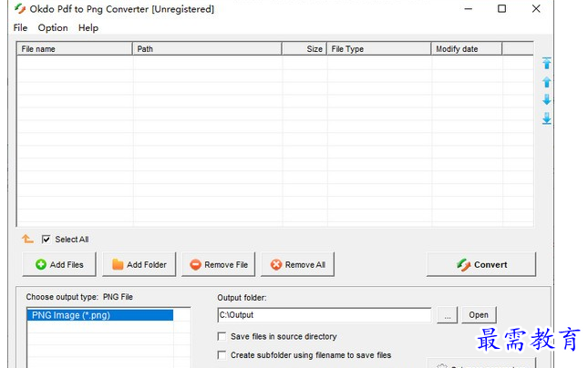The height and width of the screenshot is (368, 588).
Task: Move selected file down one position
Action: [x=546, y=99]
